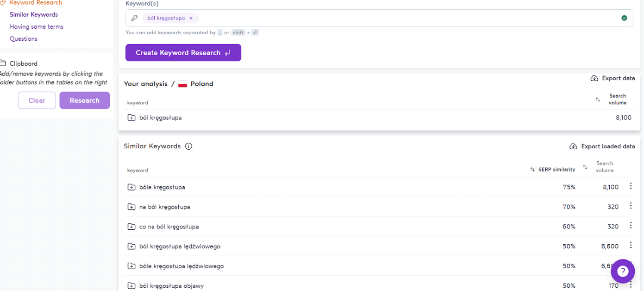
Task: Click the Clipboard folder icon in sidebar
Action: (2, 63)
